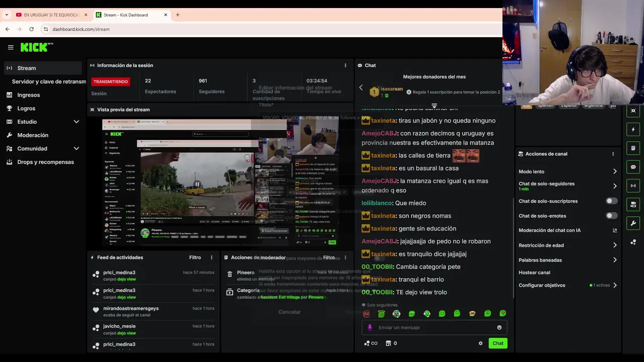Toggle Chat de solo-emotes switch
This screenshot has height=362, width=644.
611,216
